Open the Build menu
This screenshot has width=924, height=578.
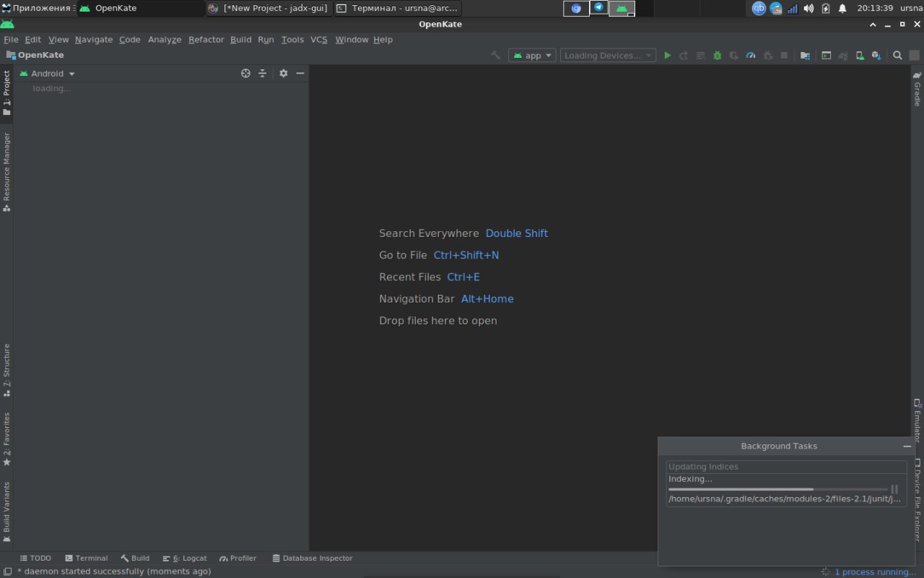coord(241,40)
